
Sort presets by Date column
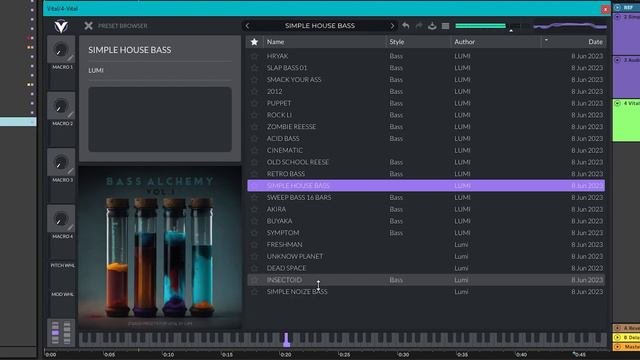pyautogui.click(x=595, y=42)
